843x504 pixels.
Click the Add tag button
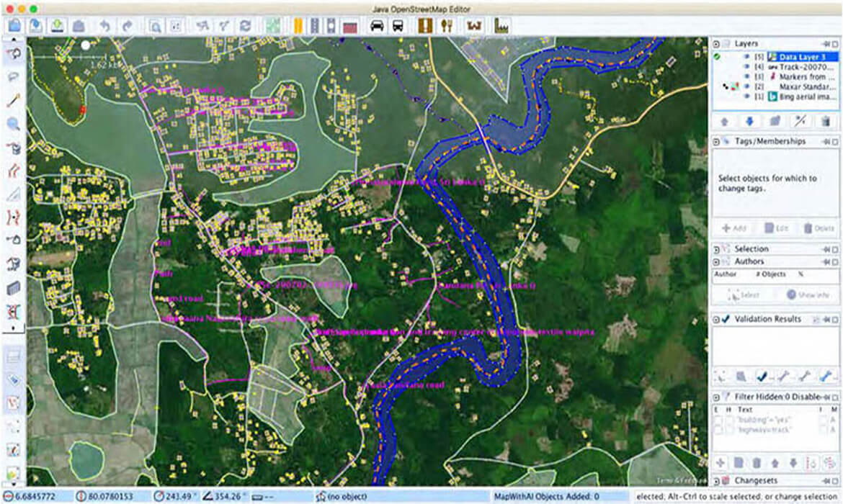tap(735, 228)
